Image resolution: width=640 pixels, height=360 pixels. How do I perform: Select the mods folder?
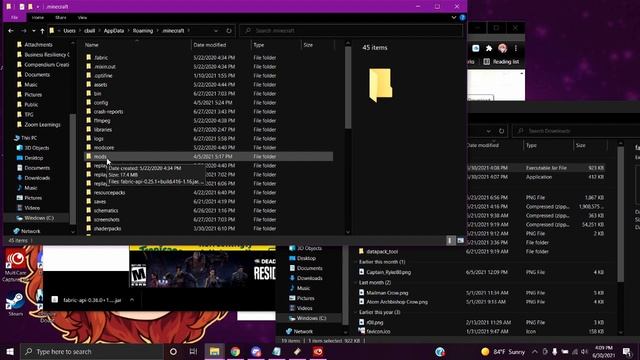click(209, 156)
